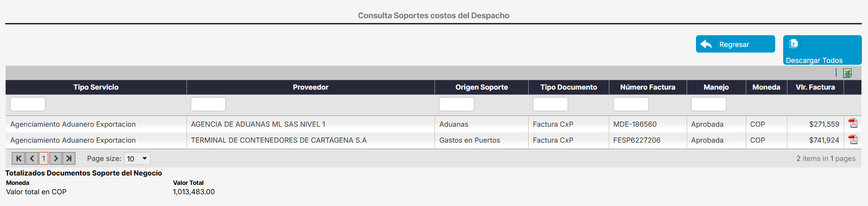Viewport: 868px width, 206px height.
Task: Go to next page of results
Action: [x=55, y=159]
